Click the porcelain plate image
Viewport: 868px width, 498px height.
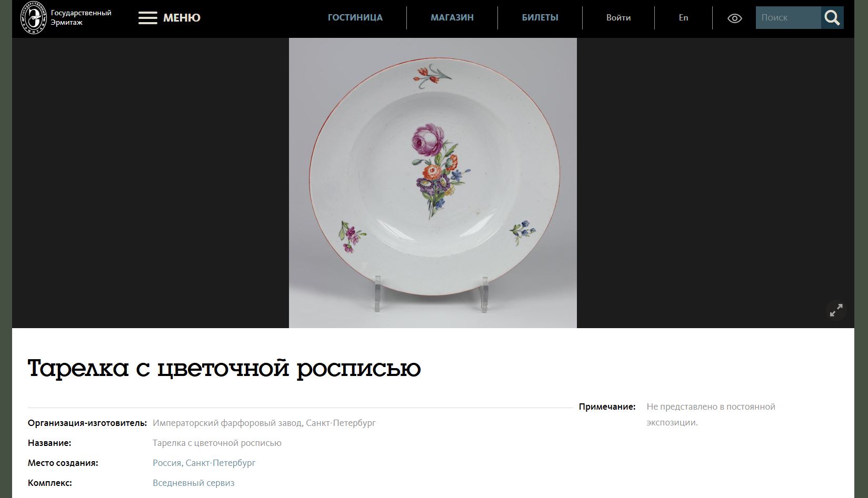pyautogui.click(x=433, y=183)
